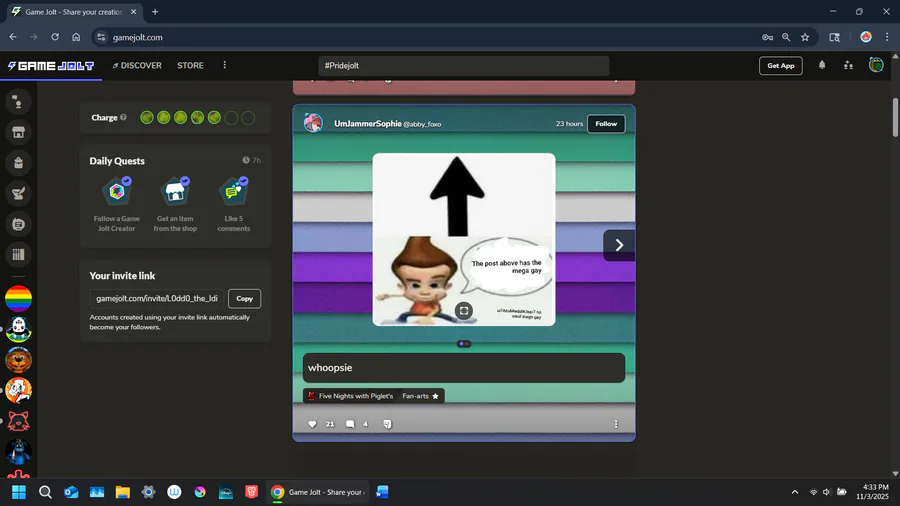This screenshot has width=900, height=506.
Task: Open the Game Jolt more options menu
Action: 224,65
